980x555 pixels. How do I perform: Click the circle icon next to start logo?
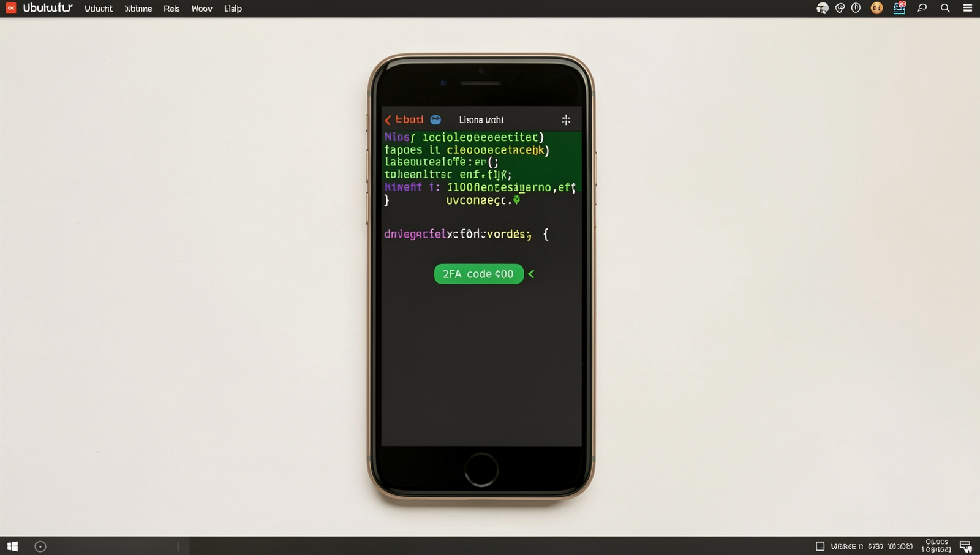point(40,546)
